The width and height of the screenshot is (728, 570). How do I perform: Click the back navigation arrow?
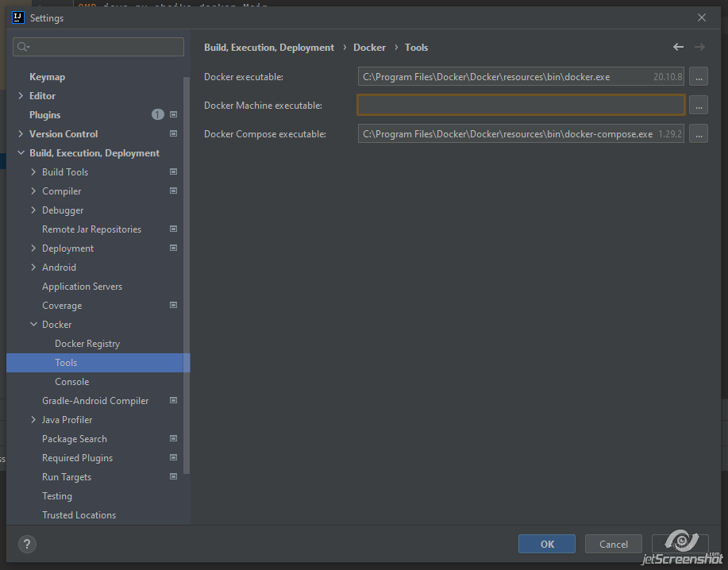(x=678, y=47)
